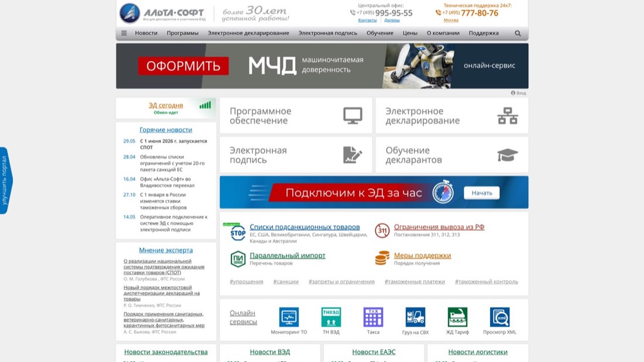Open the Груз на СВХ icon
This screenshot has height=362, width=644.
[415, 317]
